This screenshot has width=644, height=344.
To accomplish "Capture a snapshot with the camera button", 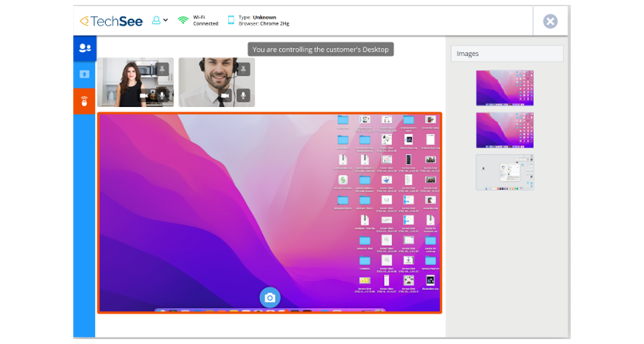I will coord(269,298).
